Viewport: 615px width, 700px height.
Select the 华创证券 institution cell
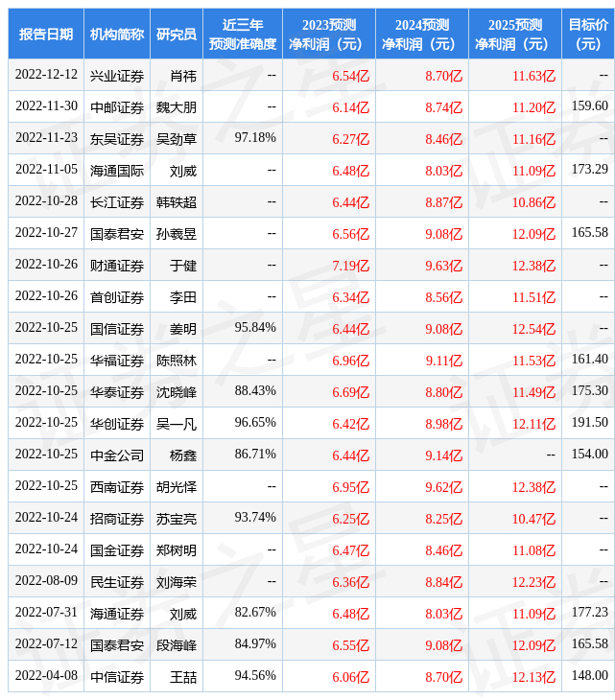click(117, 424)
